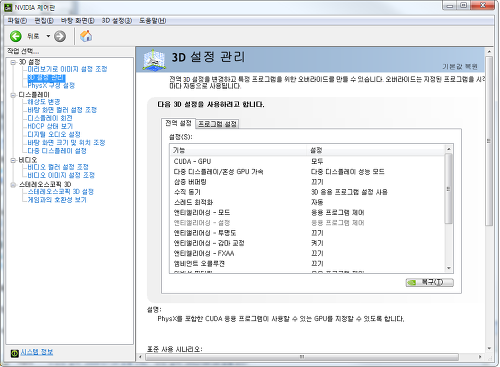500x367 pixels.
Task: Collapse the 디스플레이 tree node
Action: coord(13,95)
